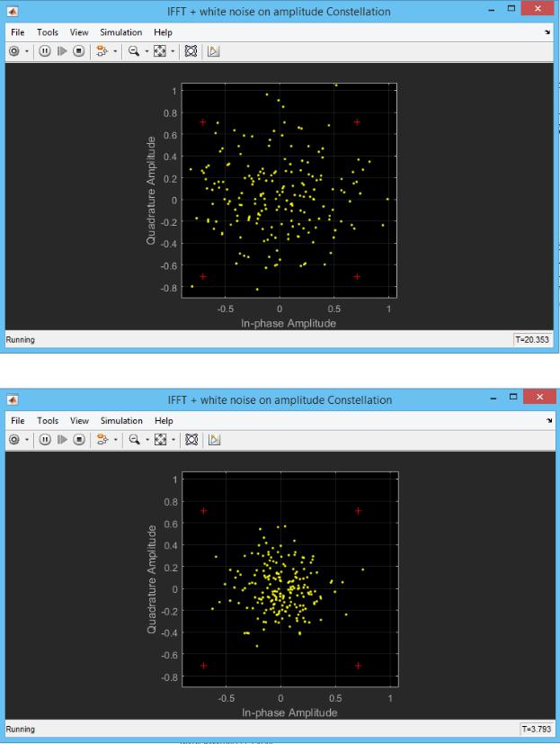
Task: Open Tools menu in T=3.793 window
Action: [x=48, y=421]
